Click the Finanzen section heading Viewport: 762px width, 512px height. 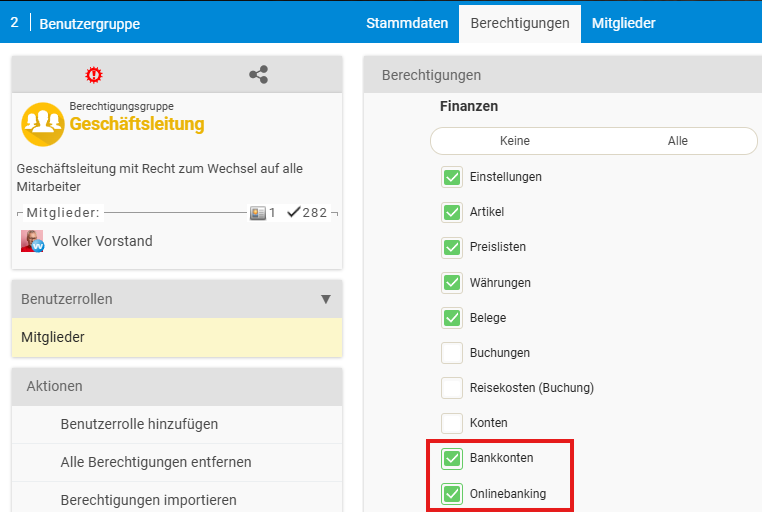pyautogui.click(x=469, y=106)
